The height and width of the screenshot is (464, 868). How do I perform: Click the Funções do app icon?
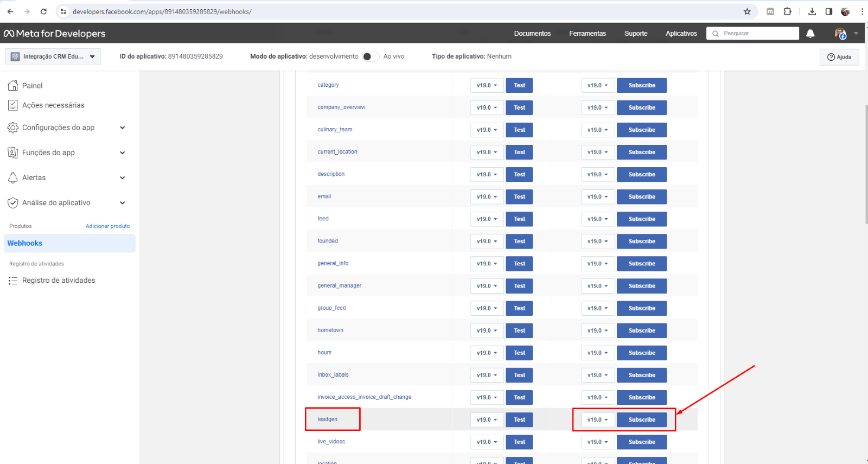click(x=13, y=152)
